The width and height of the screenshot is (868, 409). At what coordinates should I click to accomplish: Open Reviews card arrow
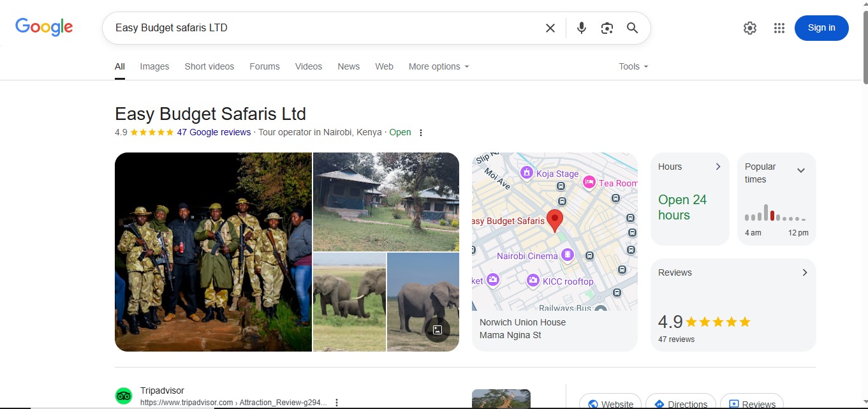(805, 272)
